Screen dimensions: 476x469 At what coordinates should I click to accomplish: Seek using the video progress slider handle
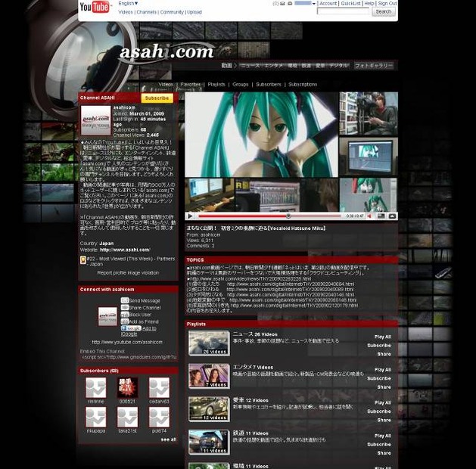pyautogui.click(x=288, y=216)
